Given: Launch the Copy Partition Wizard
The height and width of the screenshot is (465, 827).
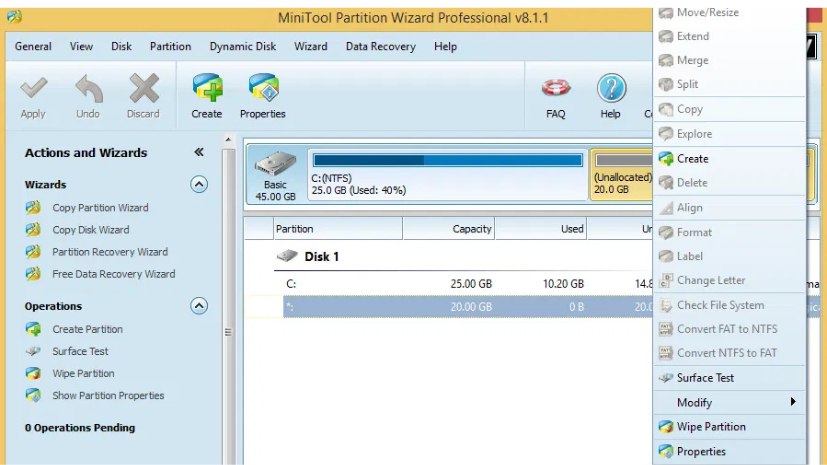Looking at the screenshot, I should coord(100,208).
